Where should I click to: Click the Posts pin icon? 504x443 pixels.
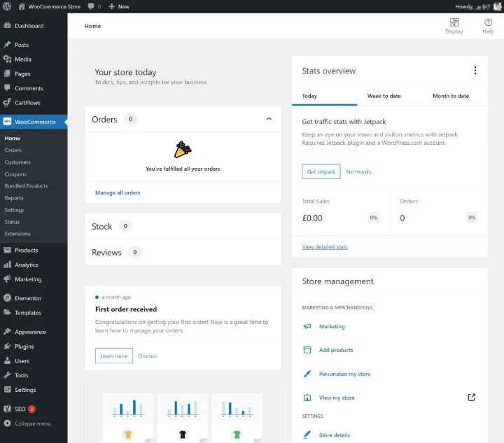(8, 45)
